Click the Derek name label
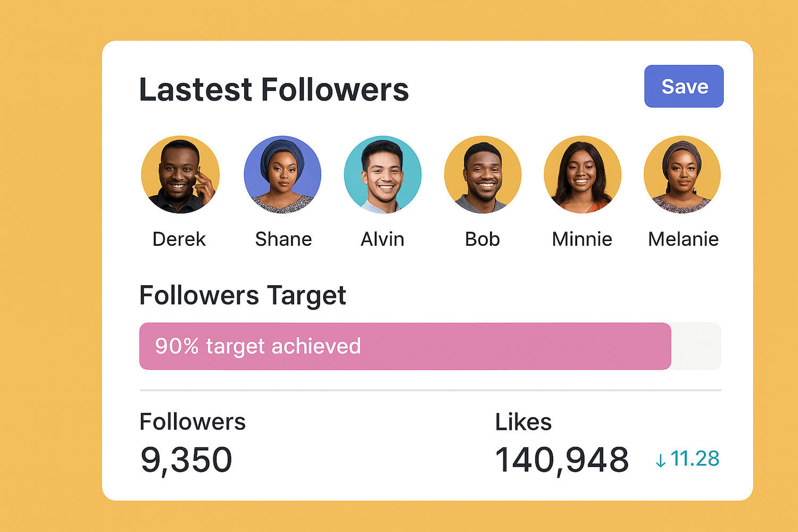 [179, 239]
